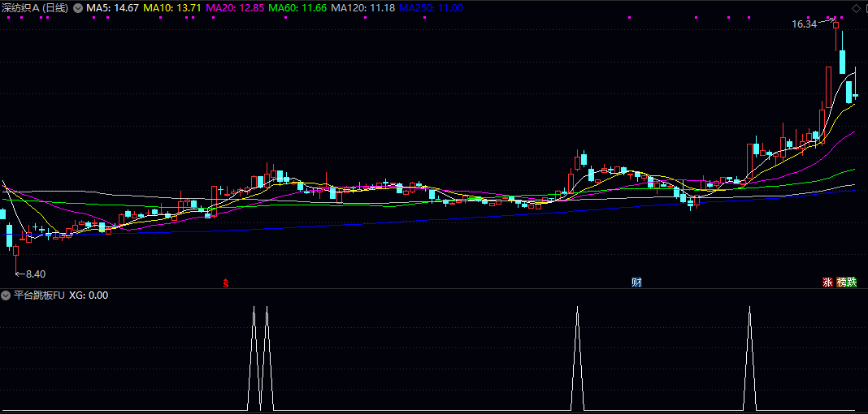The height and width of the screenshot is (414, 868).
Task: Click the green 跌 badge
Action: pos(852,282)
